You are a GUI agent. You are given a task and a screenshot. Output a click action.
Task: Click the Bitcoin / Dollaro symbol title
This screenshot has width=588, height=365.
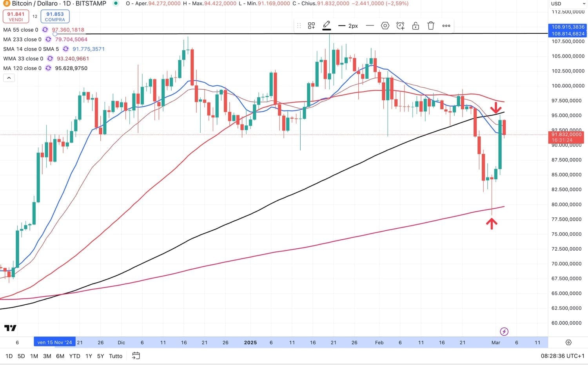coord(59,4)
